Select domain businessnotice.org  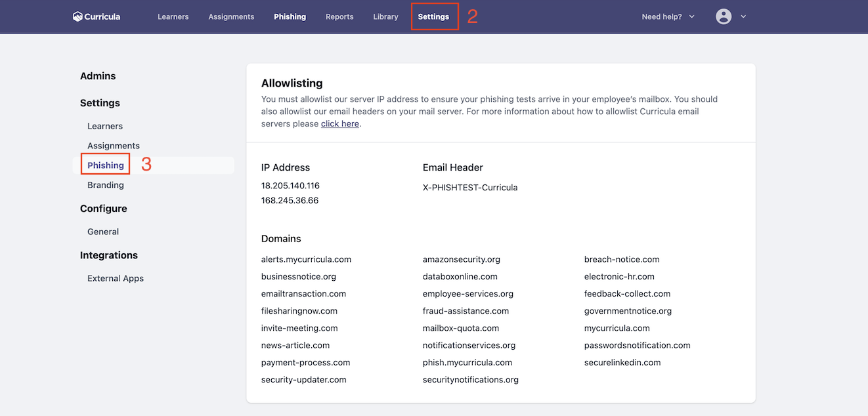pos(299,276)
